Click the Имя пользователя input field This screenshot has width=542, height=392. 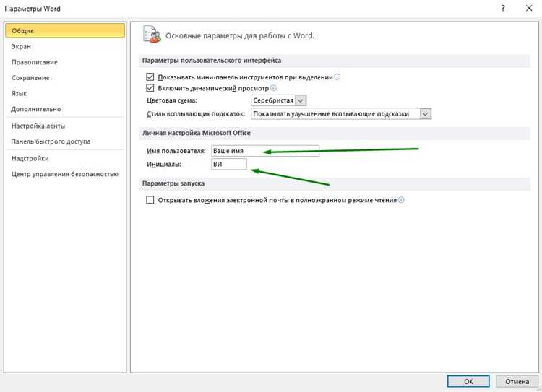[265, 151]
